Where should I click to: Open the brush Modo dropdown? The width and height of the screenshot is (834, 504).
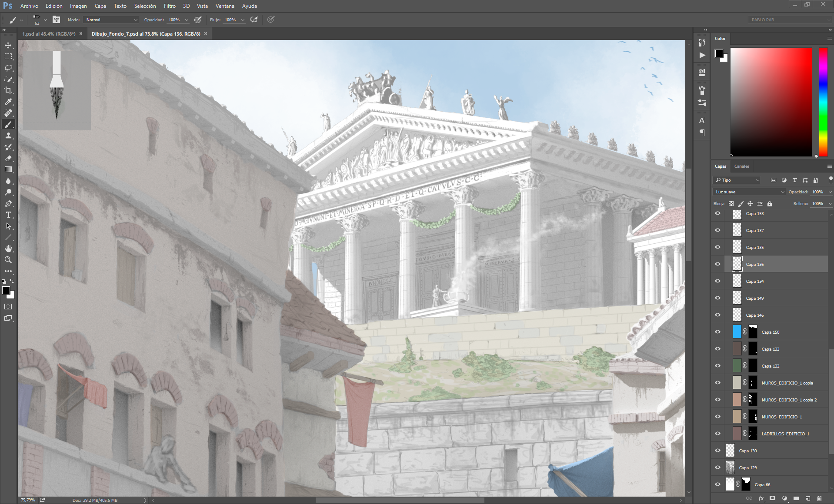click(111, 20)
